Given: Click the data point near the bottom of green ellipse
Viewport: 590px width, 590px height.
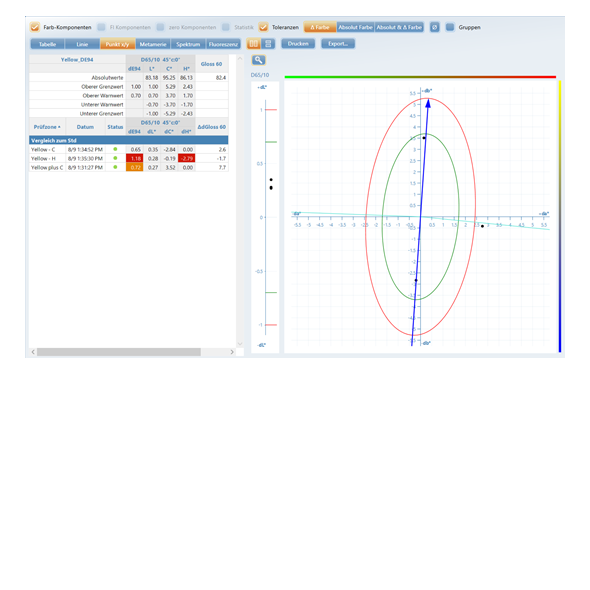Looking at the screenshot, I should [416, 280].
